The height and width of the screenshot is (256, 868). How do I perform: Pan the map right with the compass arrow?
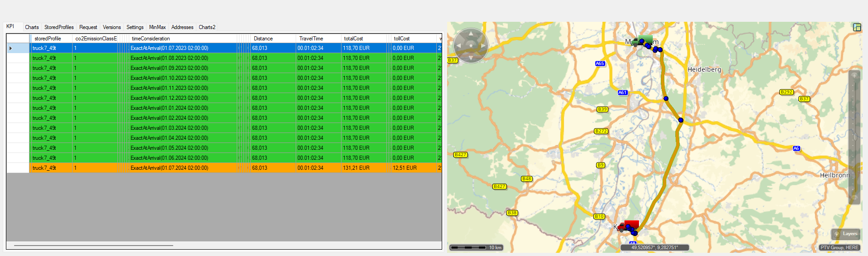[x=483, y=46]
